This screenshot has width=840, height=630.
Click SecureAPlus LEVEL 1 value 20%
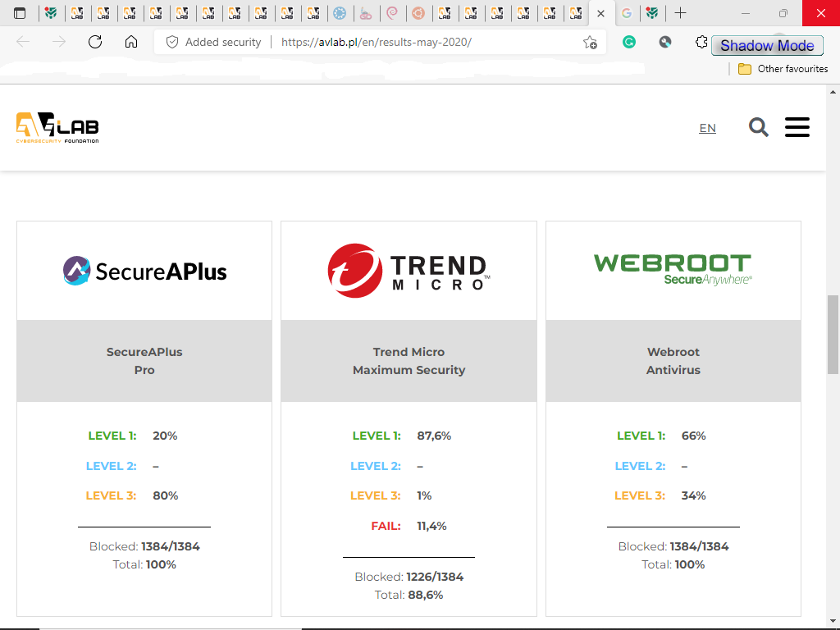[x=165, y=436]
